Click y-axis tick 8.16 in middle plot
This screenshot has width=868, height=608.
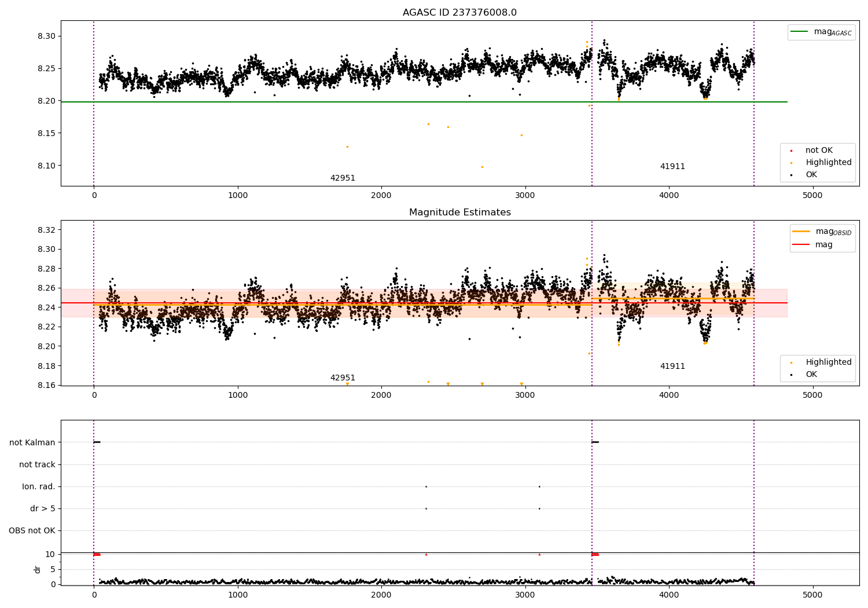click(x=46, y=385)
